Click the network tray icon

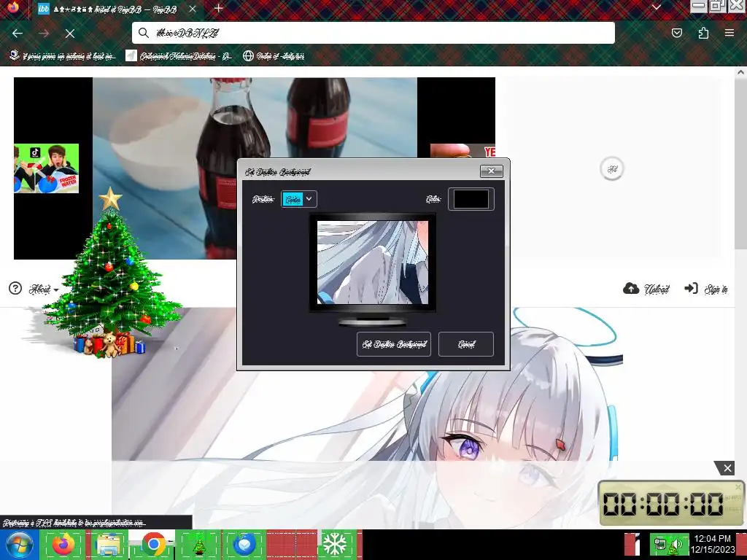(x=660, y=544)
